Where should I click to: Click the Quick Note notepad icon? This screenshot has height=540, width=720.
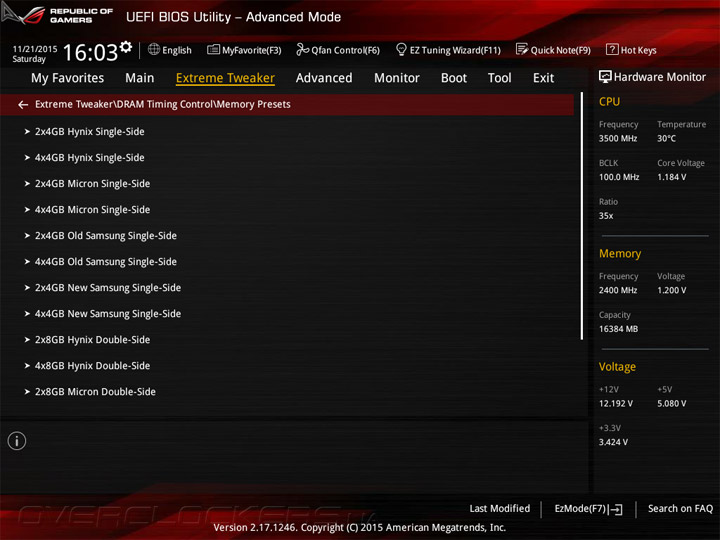point(522,49)
